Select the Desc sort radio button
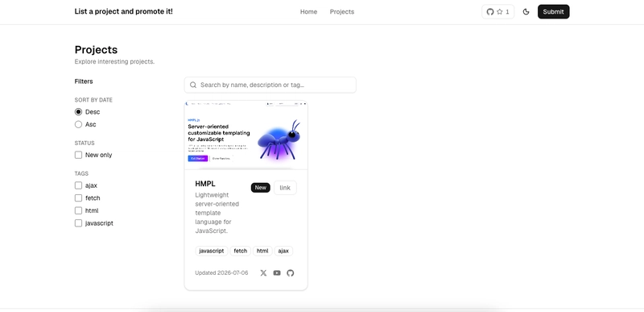This screenshot has height=312, width=644. click(78, 112)
